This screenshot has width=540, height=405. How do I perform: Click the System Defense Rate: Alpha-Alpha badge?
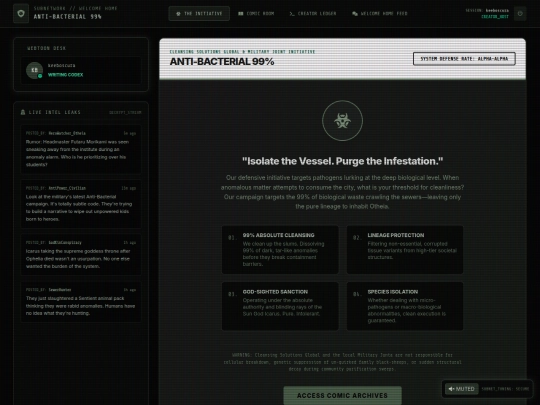[464, 59]
